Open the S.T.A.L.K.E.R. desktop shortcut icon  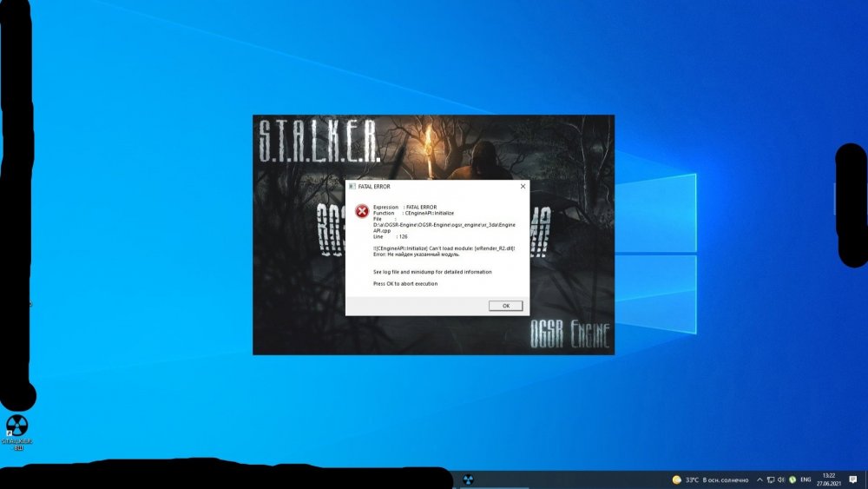(16, 426)
